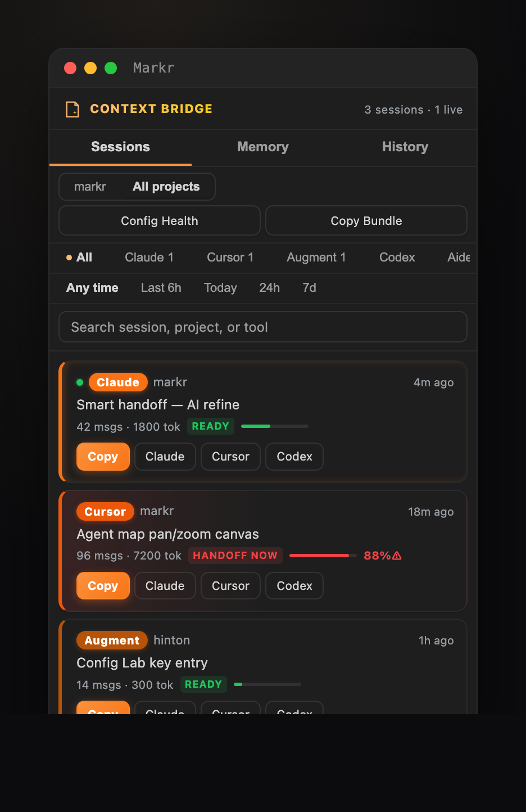The width and height of the screenshot is (526, 812).
Task: Click the 1h ago timestamp
Action: click(x=436, y=640)
